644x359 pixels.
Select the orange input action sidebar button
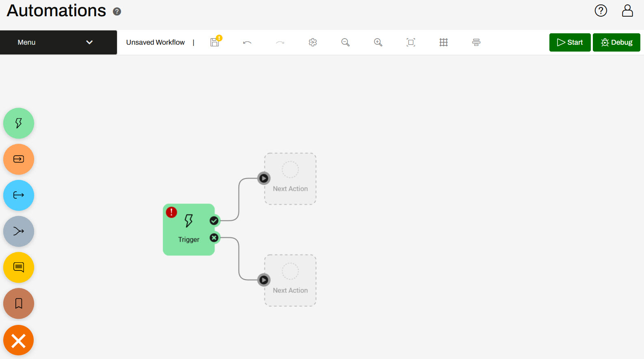click(19, 159)
